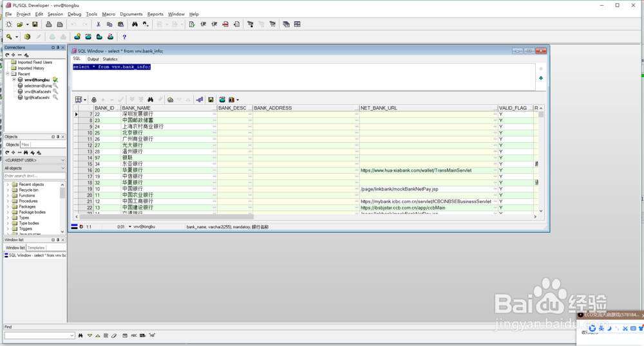Click the Tile windows icon in main toolbar

(x=298, y=24)
